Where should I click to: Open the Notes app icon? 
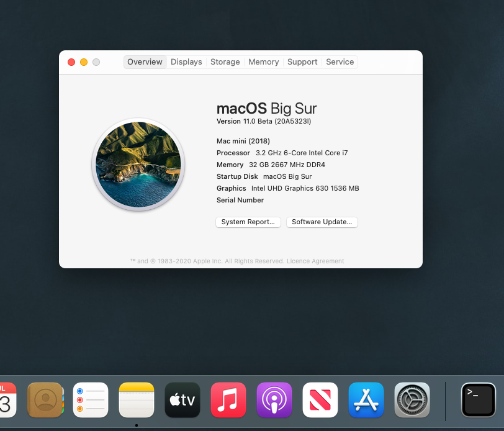tap(137, 400)
